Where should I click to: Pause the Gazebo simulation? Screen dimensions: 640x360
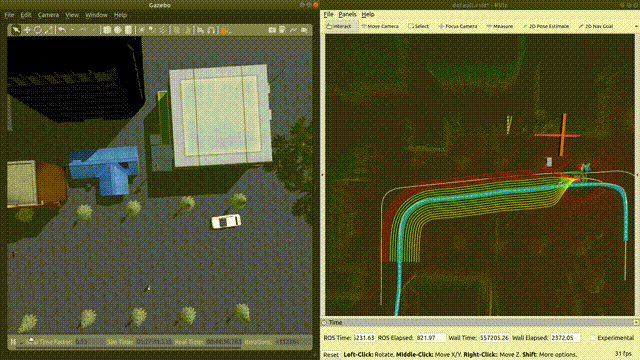click(x=13, y=342)
